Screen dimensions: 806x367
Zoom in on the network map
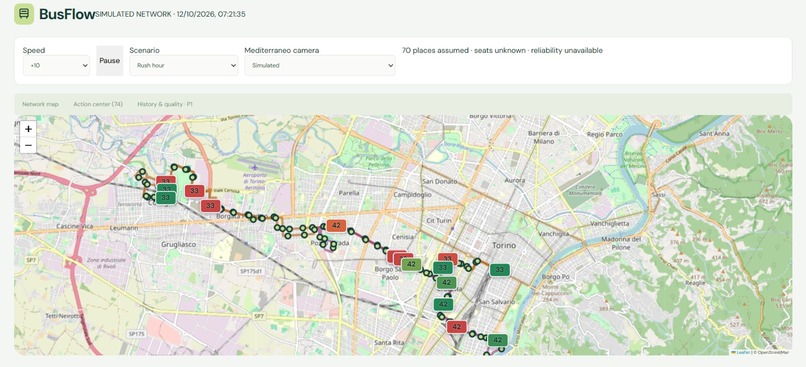pos(28,129)
